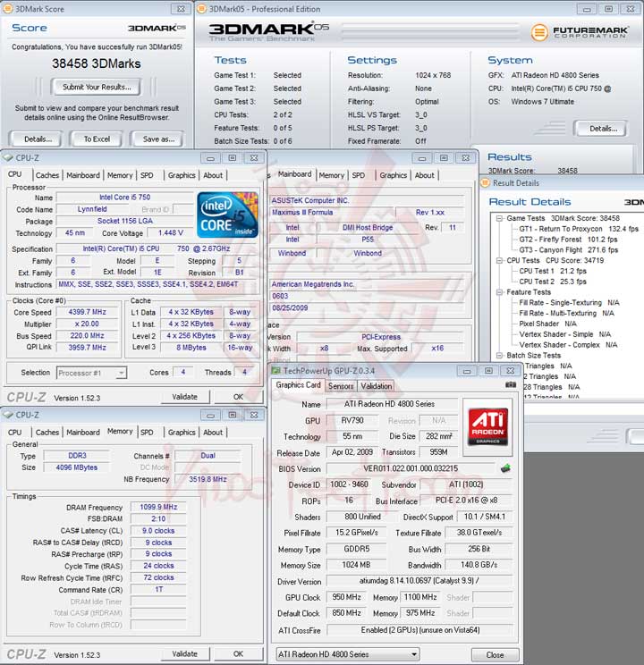Select the Validation tab in GPU-Z

(377, 386)
